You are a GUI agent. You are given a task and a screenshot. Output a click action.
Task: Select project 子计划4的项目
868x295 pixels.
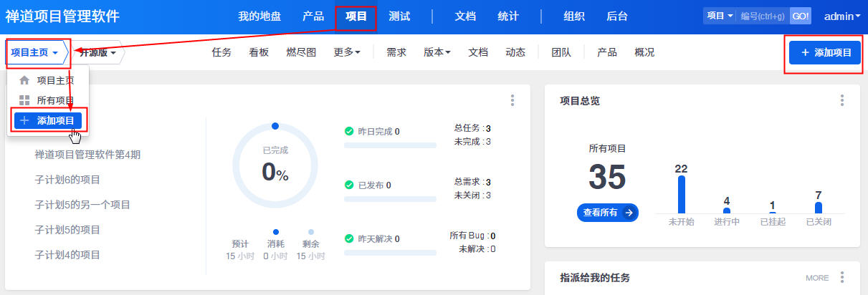tap(67, 254)
